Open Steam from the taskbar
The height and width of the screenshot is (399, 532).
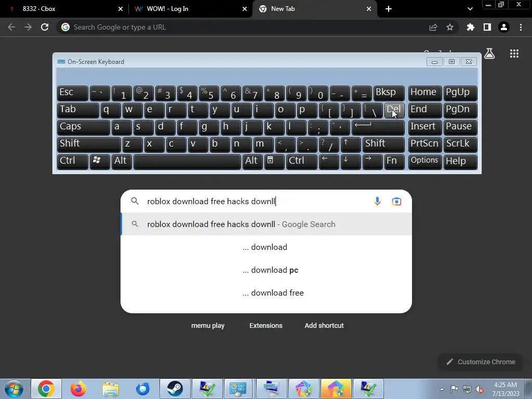[x=175, y=389]
